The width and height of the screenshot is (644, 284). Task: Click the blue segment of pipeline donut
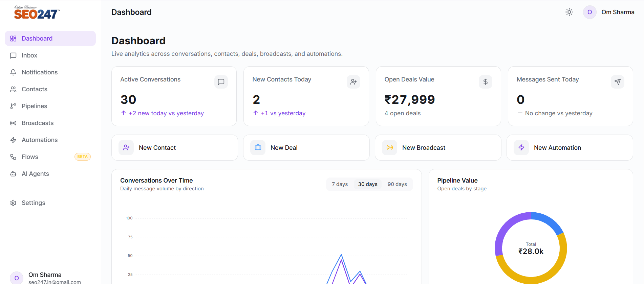pos(550,221)
